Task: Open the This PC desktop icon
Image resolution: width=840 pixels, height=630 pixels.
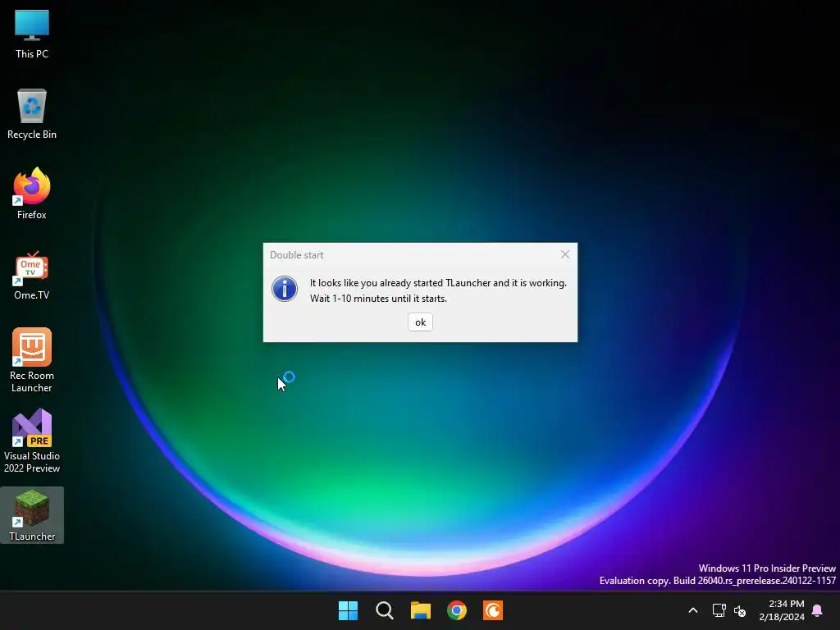Action: [32, 33]
